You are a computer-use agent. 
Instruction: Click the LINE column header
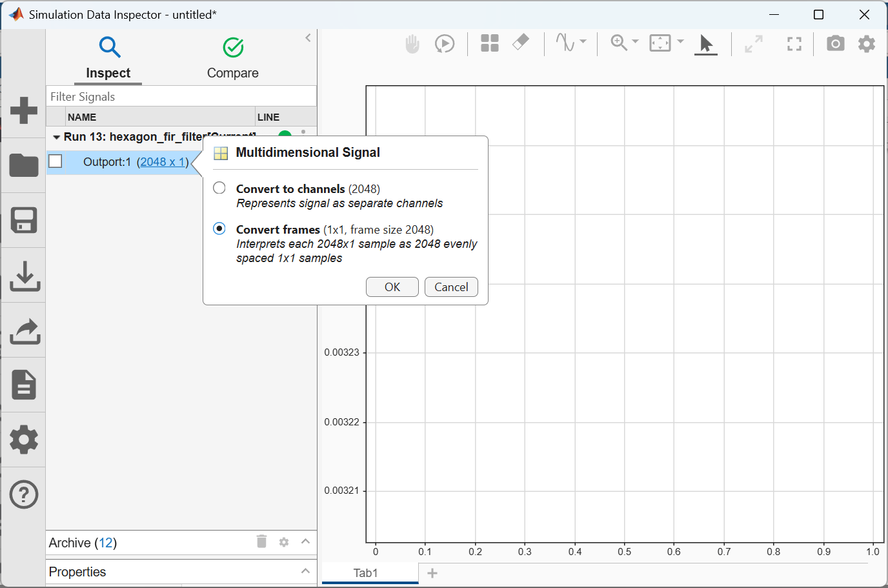point(268,117)
